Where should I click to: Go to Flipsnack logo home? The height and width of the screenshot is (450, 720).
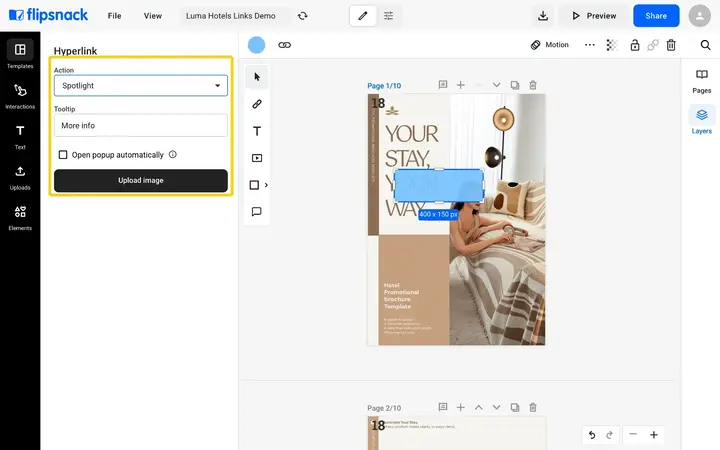pos(48,15)
